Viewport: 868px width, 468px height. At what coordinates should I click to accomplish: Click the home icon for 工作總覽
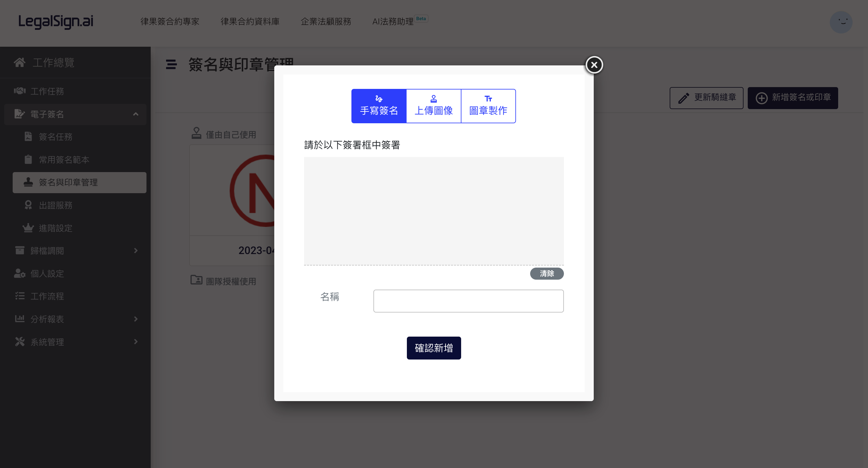point(20,62)
